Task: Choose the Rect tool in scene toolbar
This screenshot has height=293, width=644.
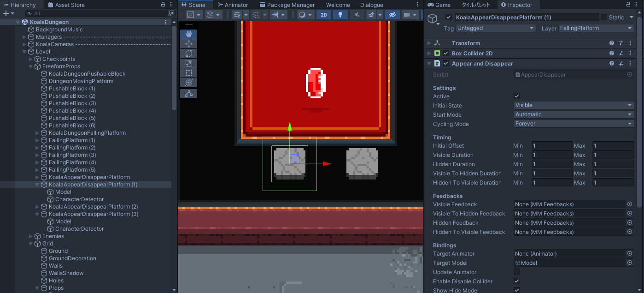Action: (x=189, y=73)
